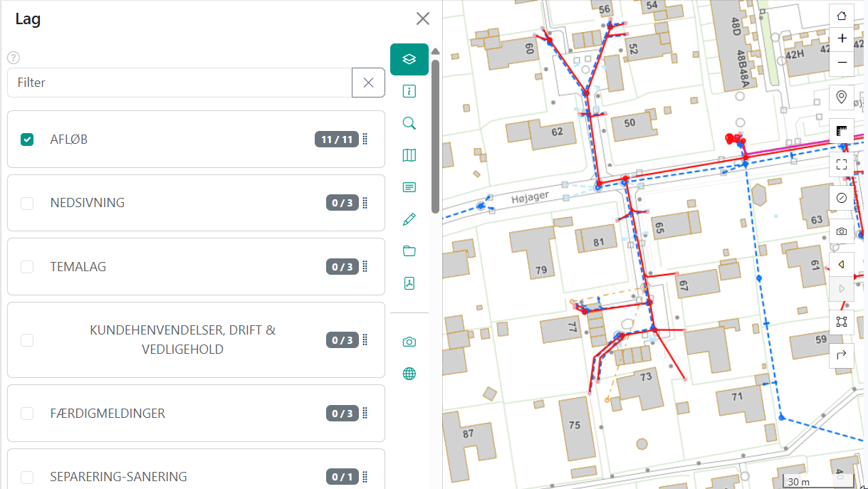The width and height of the screenshot is (868, 489).
Task: Click the Filter text field
Action: (x=179, y=83)
